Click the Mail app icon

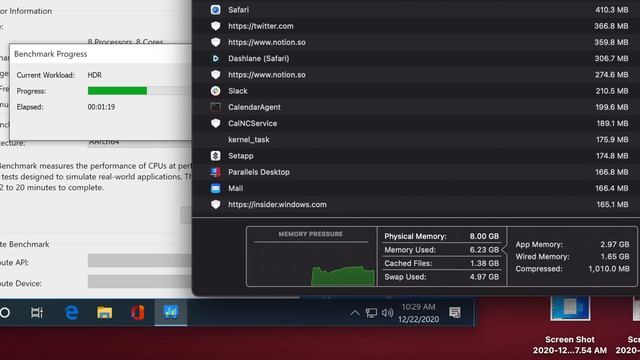[216, 188]
